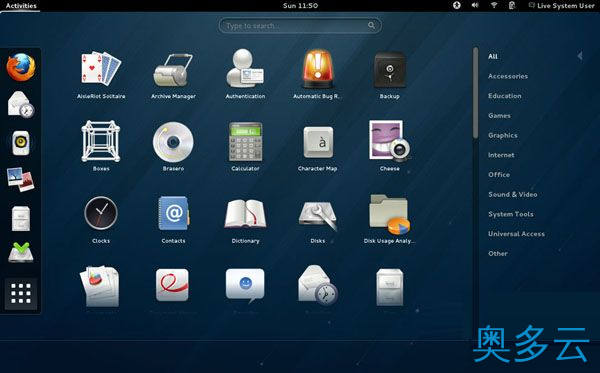Open the documents app with pie chart icon
This screenshot has width=600, height=373.
pos(100,286)
